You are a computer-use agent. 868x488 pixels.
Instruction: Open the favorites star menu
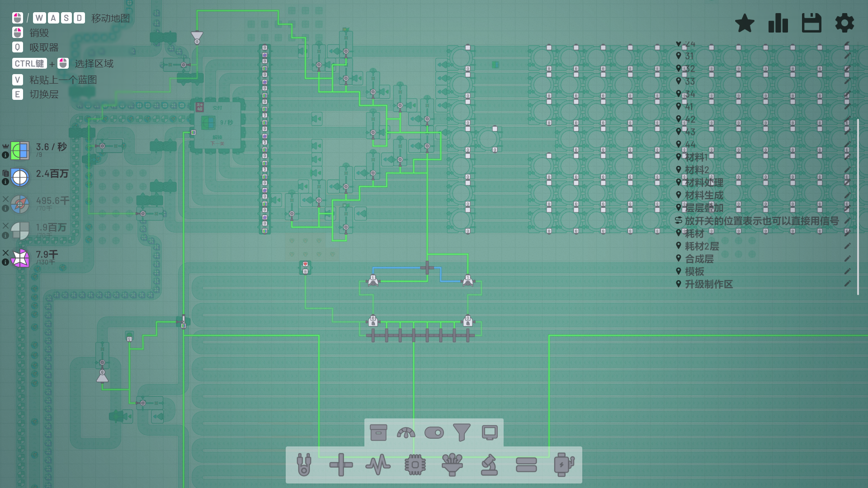tap(745, 23)
